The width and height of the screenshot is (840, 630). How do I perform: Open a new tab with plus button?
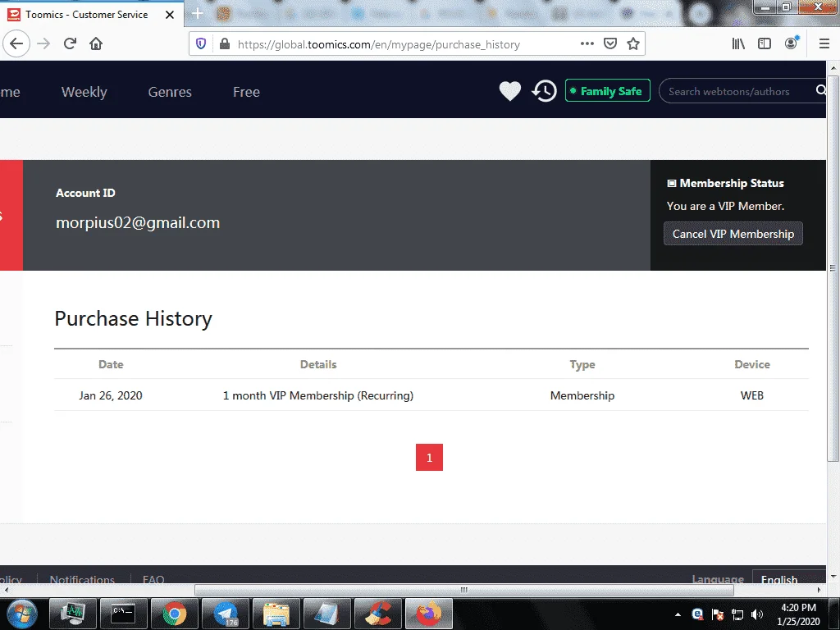tap(197, 14)
